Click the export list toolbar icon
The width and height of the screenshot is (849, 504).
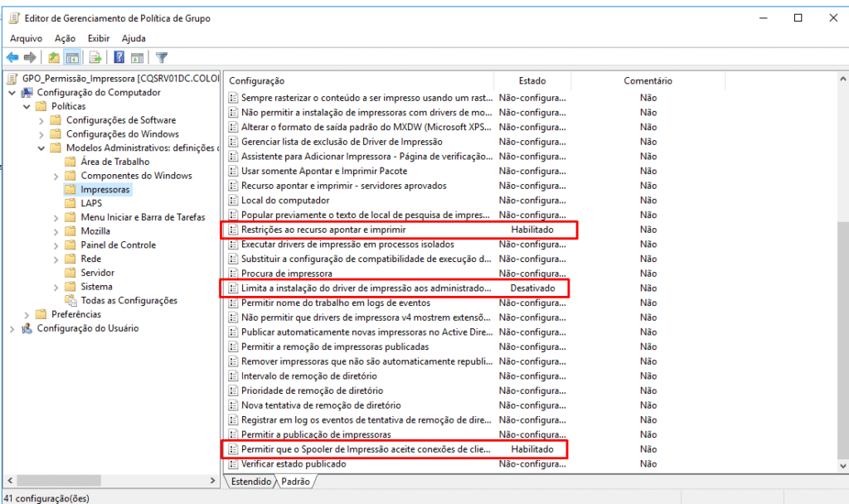95,57
